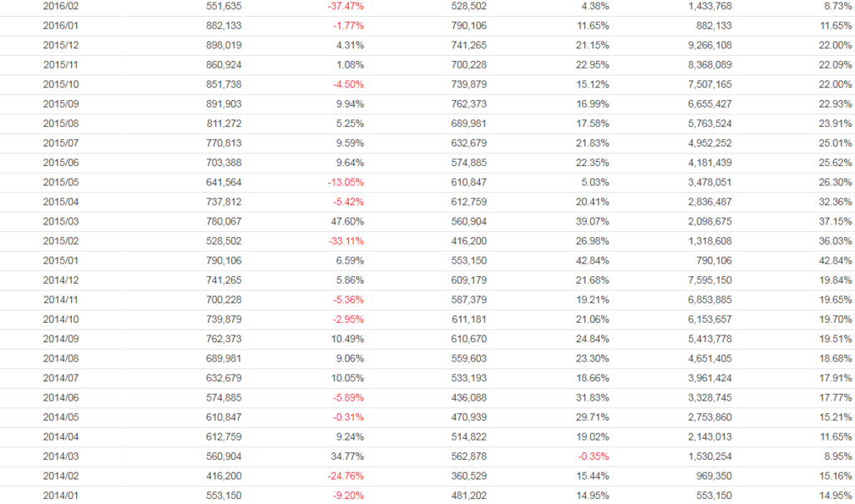
Task: Click the 34.77% percentage value
Action: tap(347, 456)
